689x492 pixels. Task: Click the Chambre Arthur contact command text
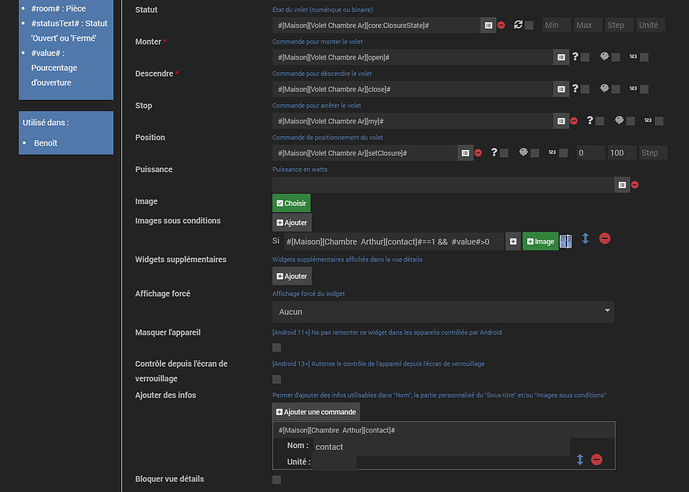pos(337,430)
